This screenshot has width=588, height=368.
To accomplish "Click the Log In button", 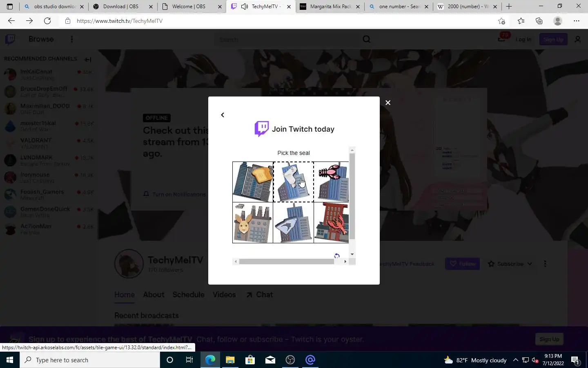I will pos(523,39).
